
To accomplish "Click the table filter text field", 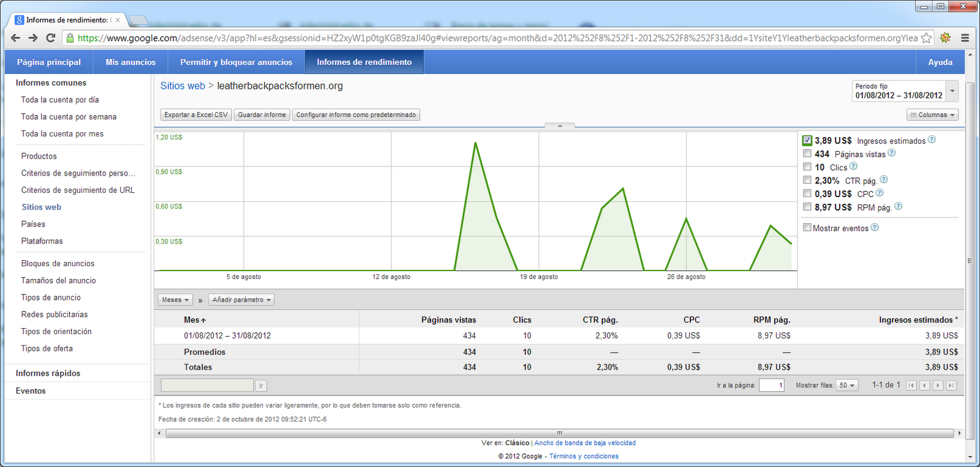I will [207, 386].
